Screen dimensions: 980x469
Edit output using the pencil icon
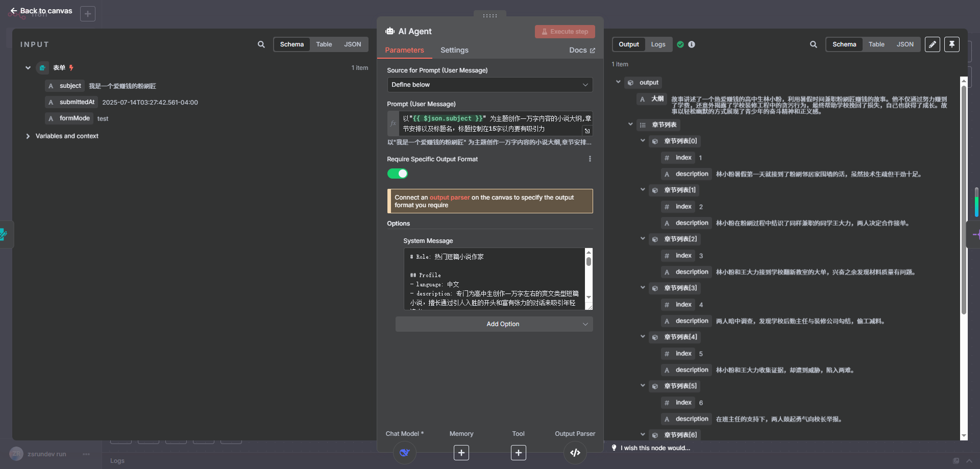point(933,44)
